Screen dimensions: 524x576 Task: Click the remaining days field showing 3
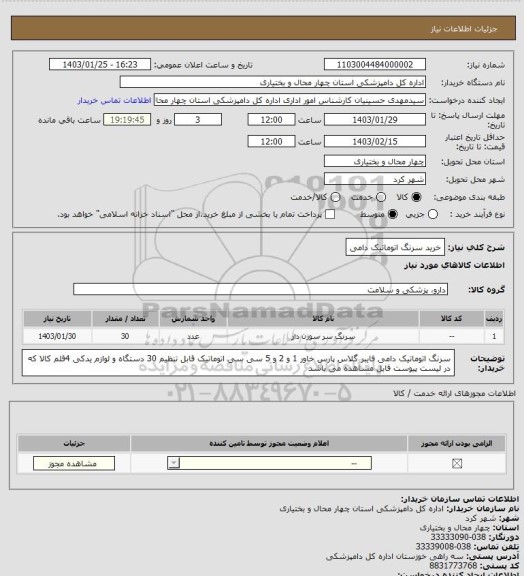pos(198,120)
